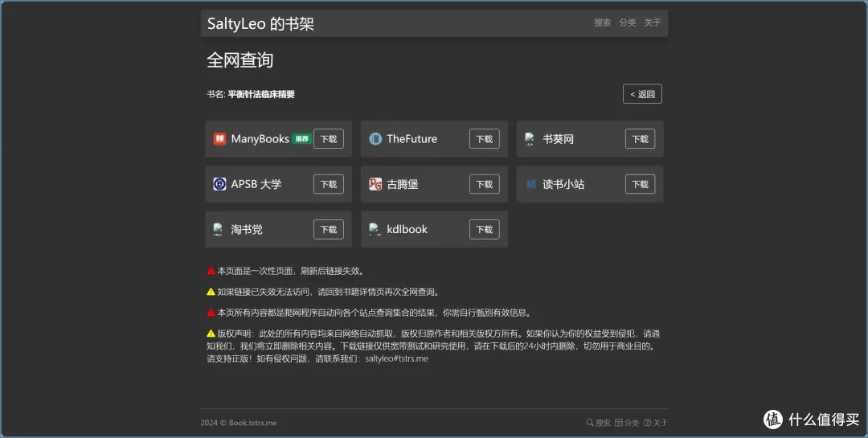This screenshot has width=868, height=438.
Task: Click the yellow warning icon beside 版权声明
Action: pos(211,334)
